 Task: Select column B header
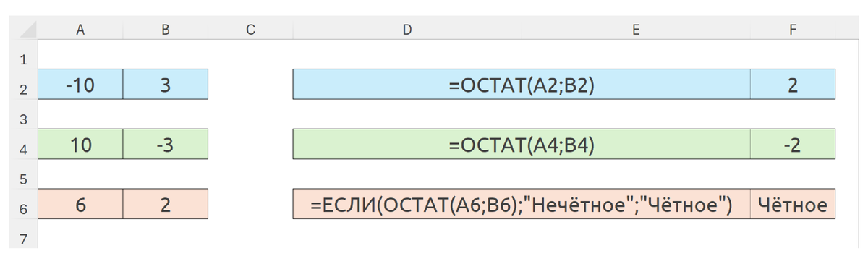[x=166, y=30]
